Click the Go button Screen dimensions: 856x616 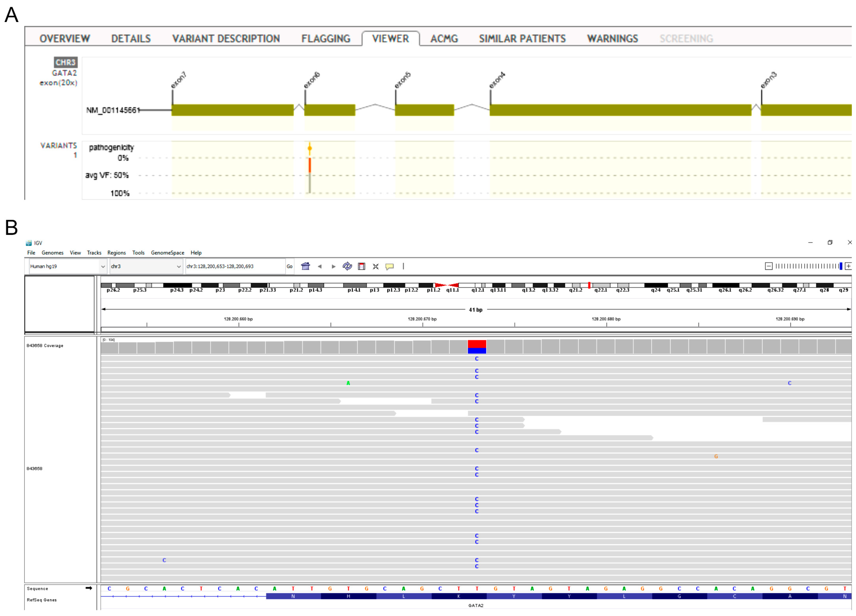pyautogui.click(x=290, y=266)
